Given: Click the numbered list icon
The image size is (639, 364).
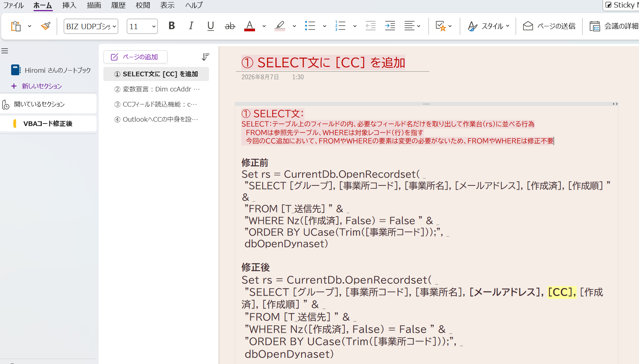Looking at the screenshot, I should click(x=340, y=26).
